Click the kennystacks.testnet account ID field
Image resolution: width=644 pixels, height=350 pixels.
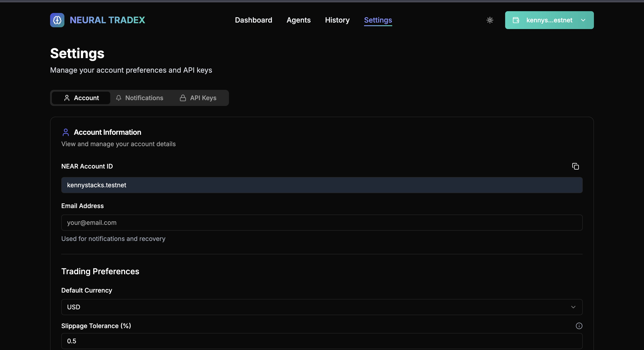tap(322, 185)
